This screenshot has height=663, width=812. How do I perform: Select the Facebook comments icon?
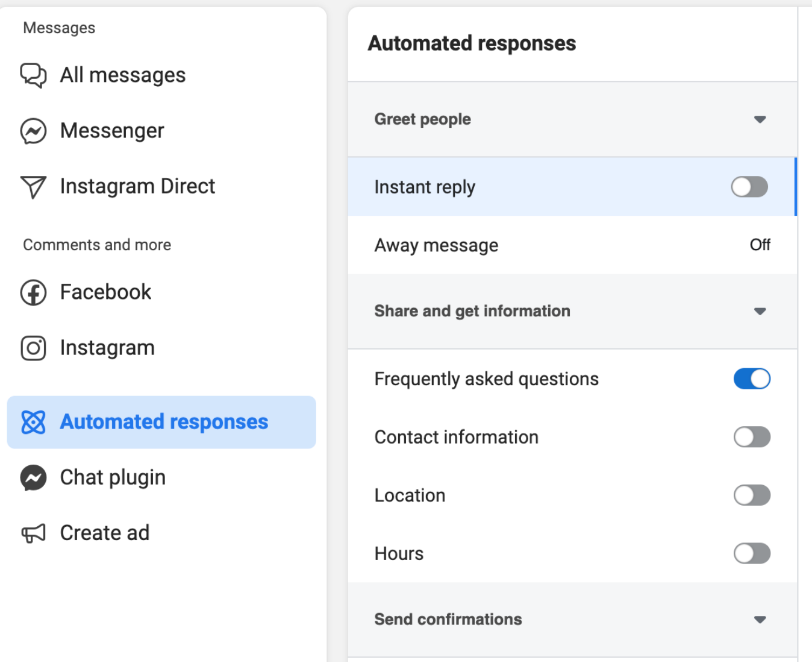[x=33, y=292]
